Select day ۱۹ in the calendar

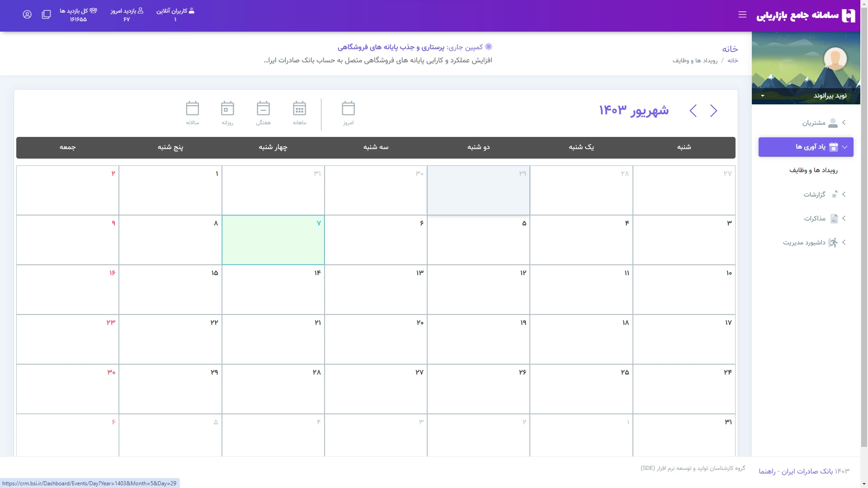tap(478, 339)
